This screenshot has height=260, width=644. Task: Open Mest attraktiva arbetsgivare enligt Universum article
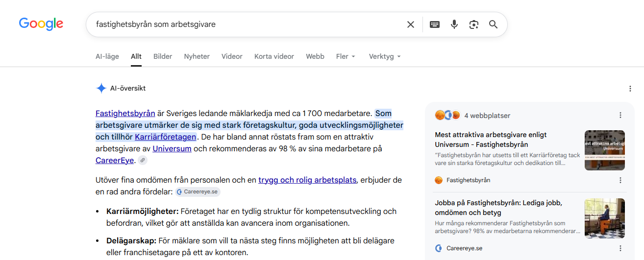click(x=491, y=140)
